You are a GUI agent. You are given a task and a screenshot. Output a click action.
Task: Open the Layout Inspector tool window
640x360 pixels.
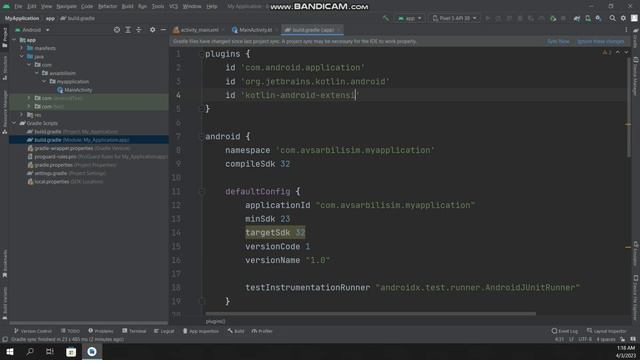pyautogui.click(x=606, y=331)
